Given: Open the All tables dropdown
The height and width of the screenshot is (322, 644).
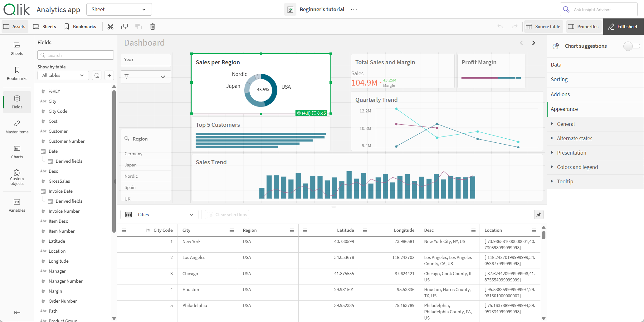Looking at the screenshot, I should [63, 75].
